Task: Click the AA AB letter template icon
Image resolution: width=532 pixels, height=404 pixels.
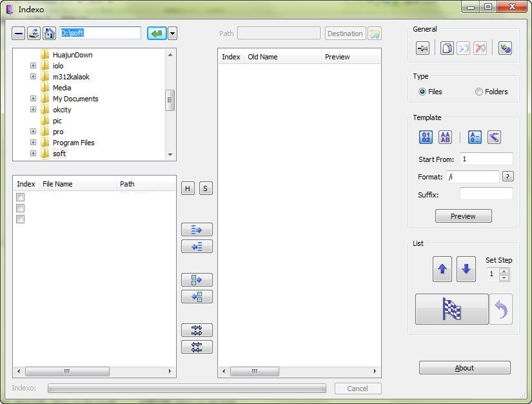Action: [x=445, y=137]
